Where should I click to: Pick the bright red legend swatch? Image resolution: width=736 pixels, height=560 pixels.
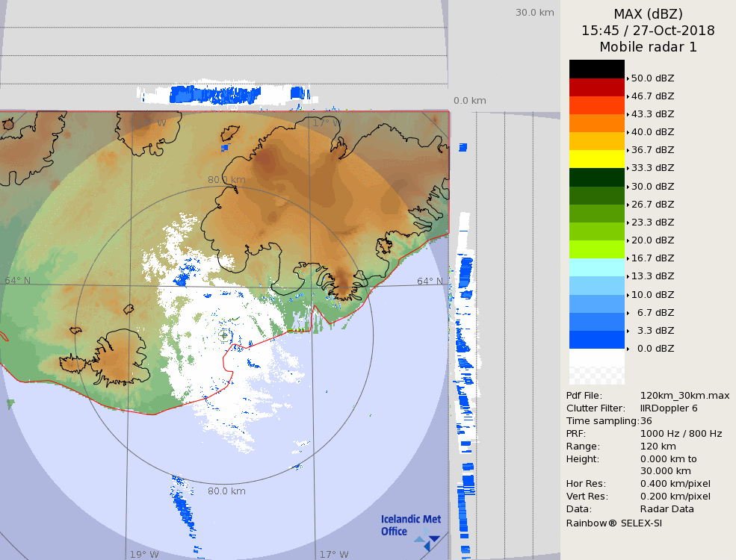click(x=596, y=87)
